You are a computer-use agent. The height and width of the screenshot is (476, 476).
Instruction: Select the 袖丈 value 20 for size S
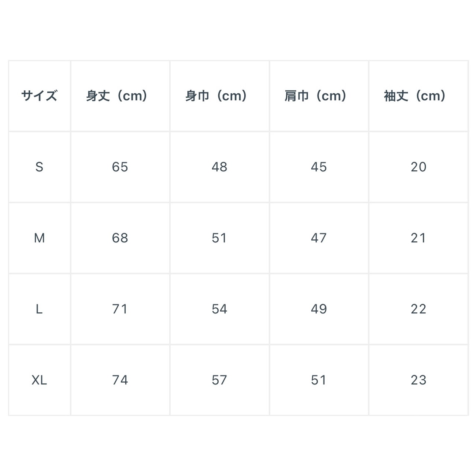pos(418,167)
